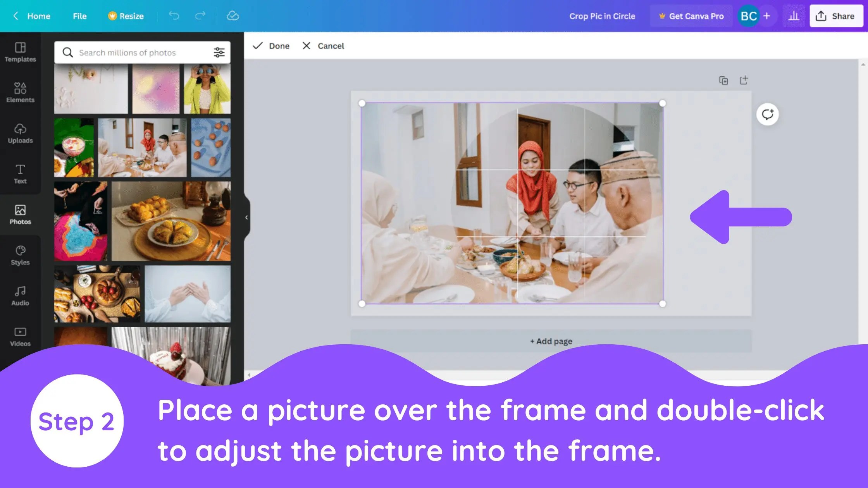Open the photo search filters

pyautogui.click(x=219, y=52)
